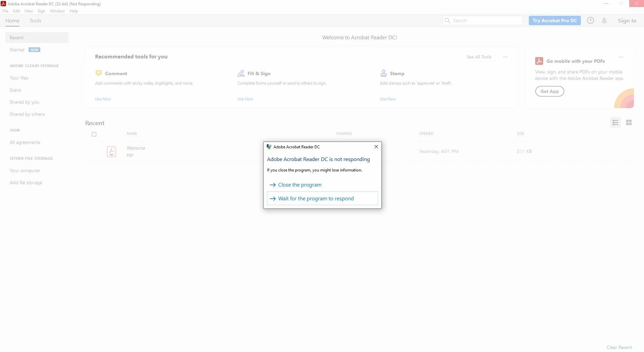Click Use Now under Fill & Sign
The image size is (644, 352).
245,99
